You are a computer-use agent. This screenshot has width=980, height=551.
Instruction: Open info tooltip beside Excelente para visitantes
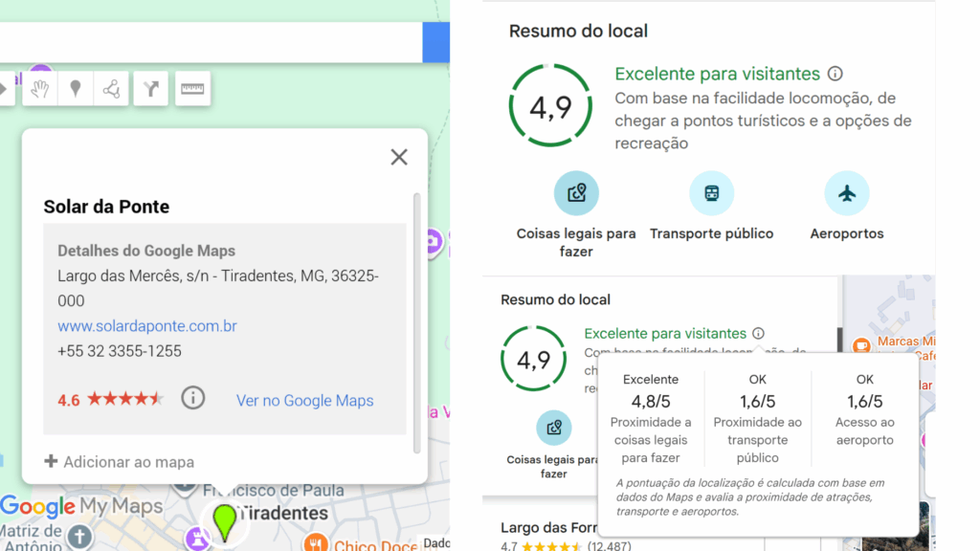[837, 74]
